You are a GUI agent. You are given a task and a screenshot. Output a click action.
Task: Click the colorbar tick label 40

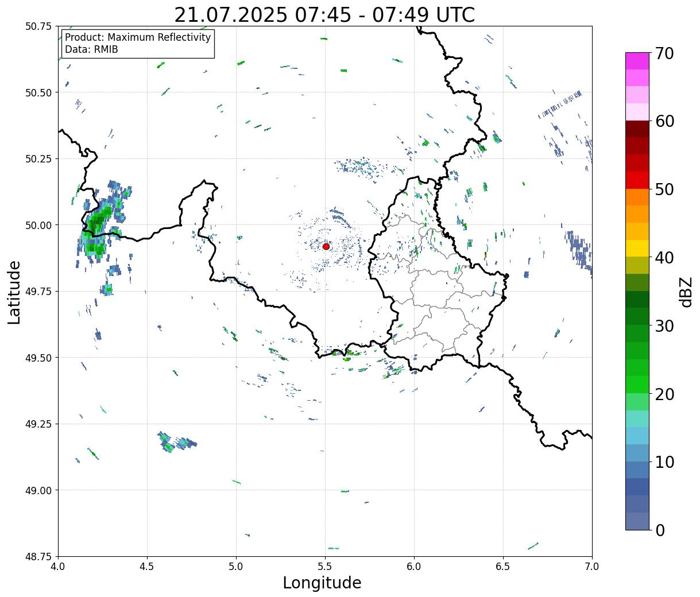click(664, 258)
